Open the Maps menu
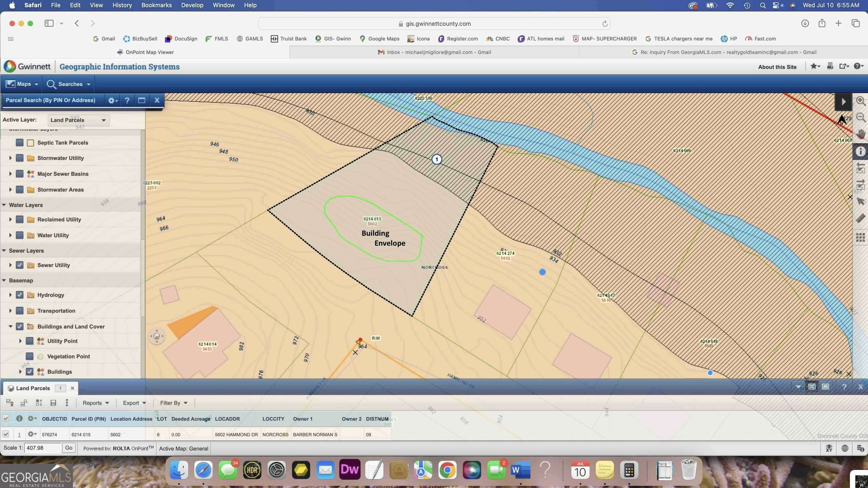 22,84
